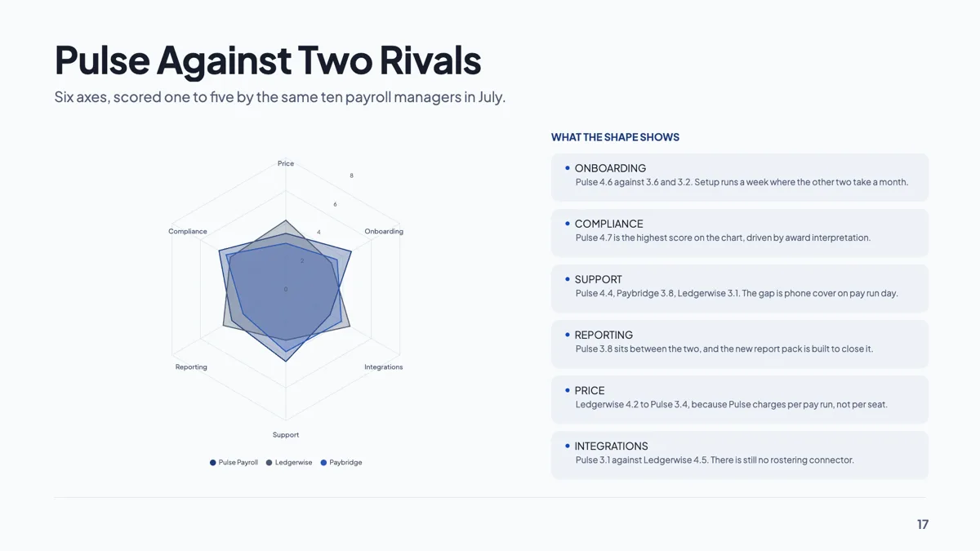The image size is (980, 551).
Task: Click the Support card bullet dot
Action: 568,279
